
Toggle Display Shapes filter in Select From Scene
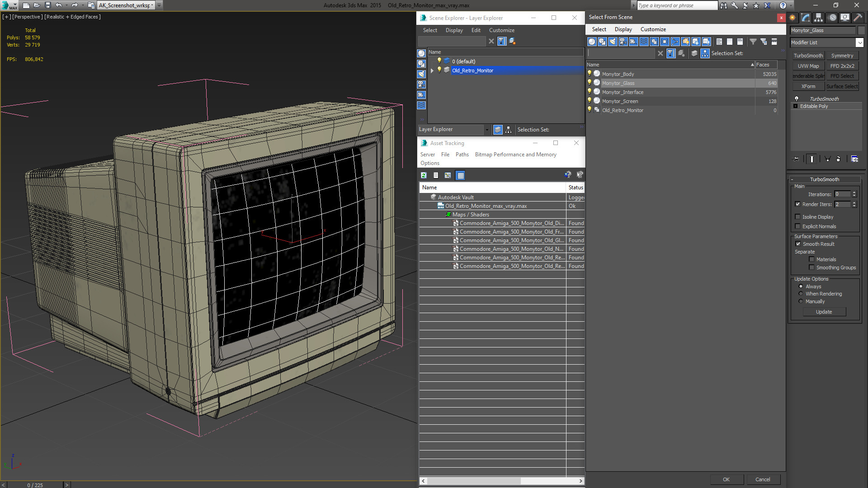[x=602, y=42]
